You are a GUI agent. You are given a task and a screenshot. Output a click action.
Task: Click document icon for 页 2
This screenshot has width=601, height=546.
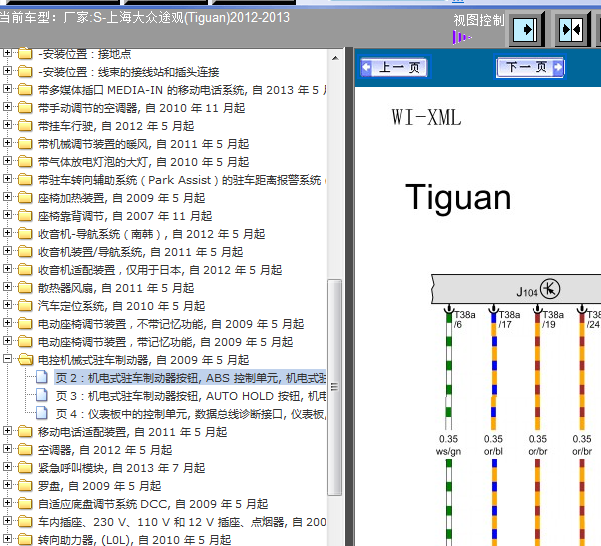point(42,377)
